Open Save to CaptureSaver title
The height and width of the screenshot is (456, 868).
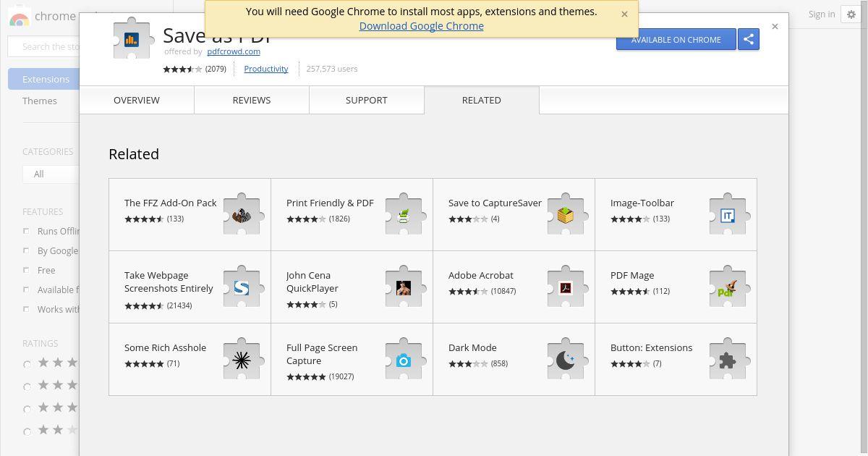pos(495,203)
